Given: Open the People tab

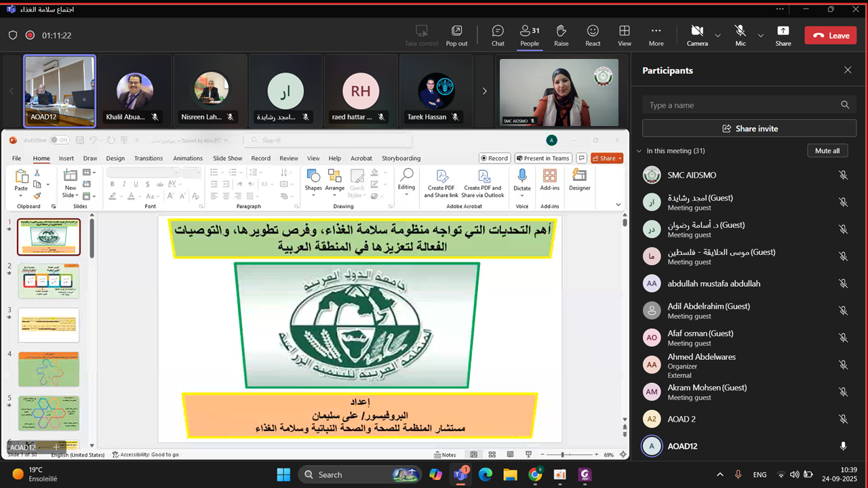Looking at the screenshot, I should point(529,35).
